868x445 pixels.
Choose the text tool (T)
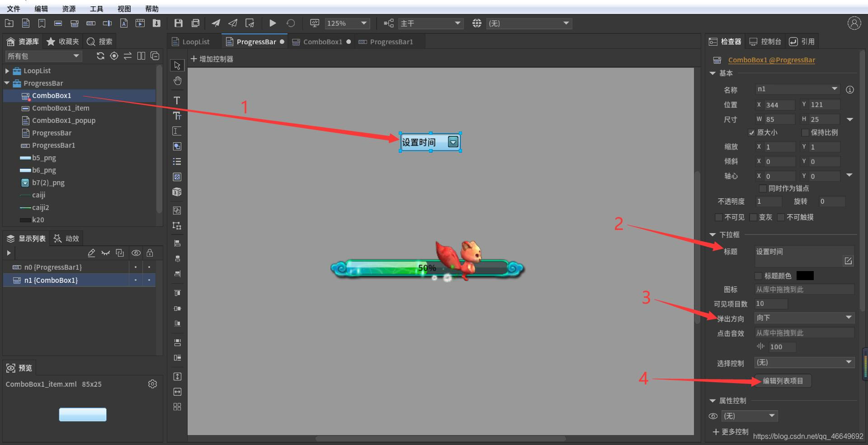coord(177,100)
